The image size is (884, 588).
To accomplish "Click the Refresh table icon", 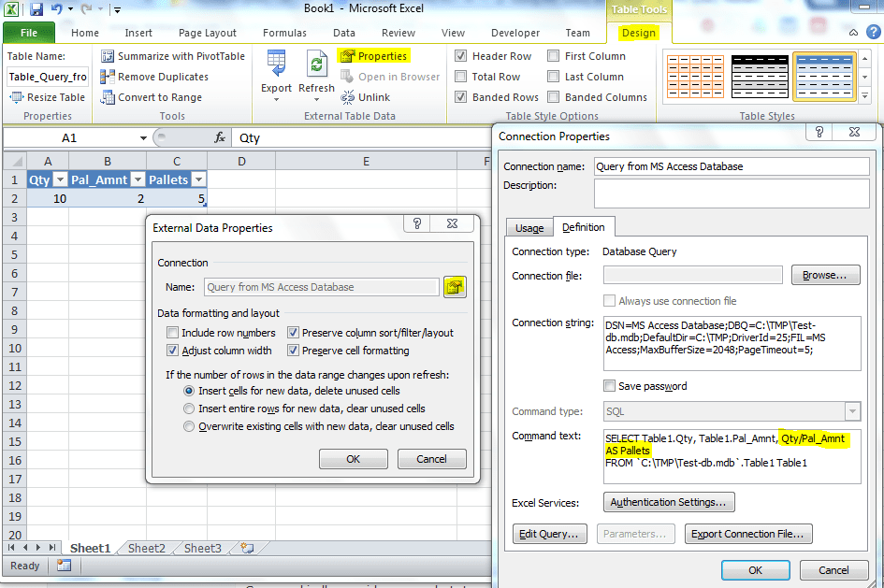I will pyautogui.click(x=317, y=64).
